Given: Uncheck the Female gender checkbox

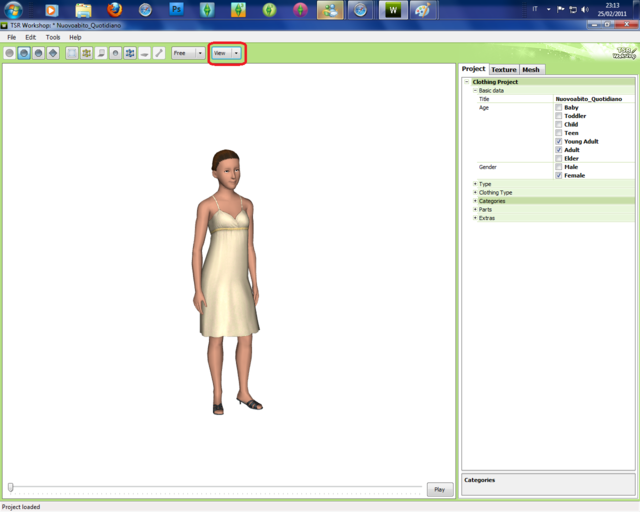Looking at the screenshot, I should coord(559,176).
